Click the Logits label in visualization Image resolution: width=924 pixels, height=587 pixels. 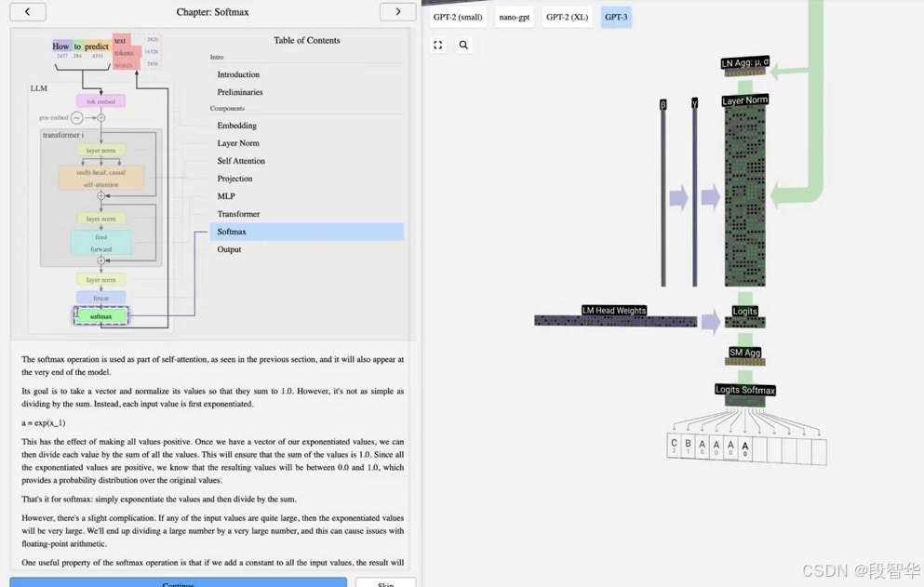(744, 312)
